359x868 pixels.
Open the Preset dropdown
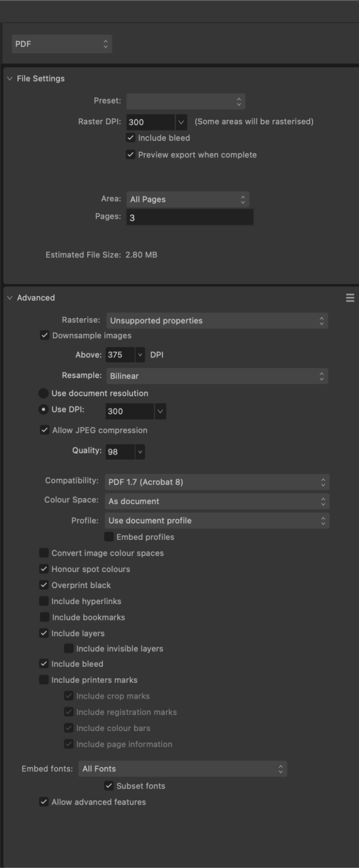tap(186, 101)
